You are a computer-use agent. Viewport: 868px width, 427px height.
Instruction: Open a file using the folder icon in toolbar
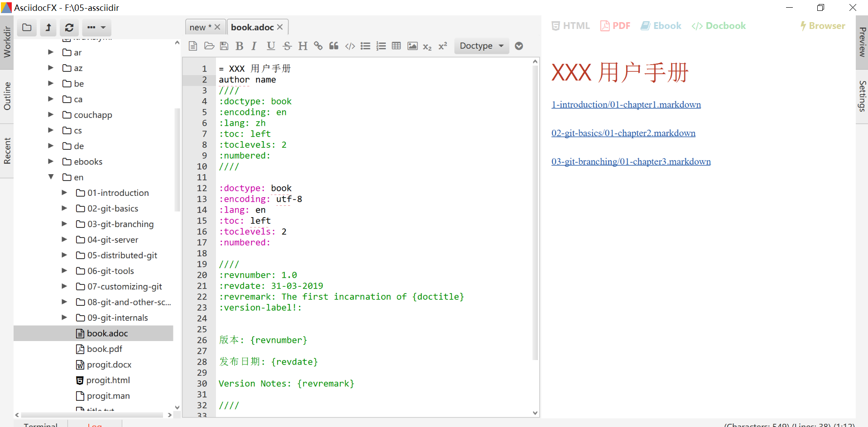(209, 46)
